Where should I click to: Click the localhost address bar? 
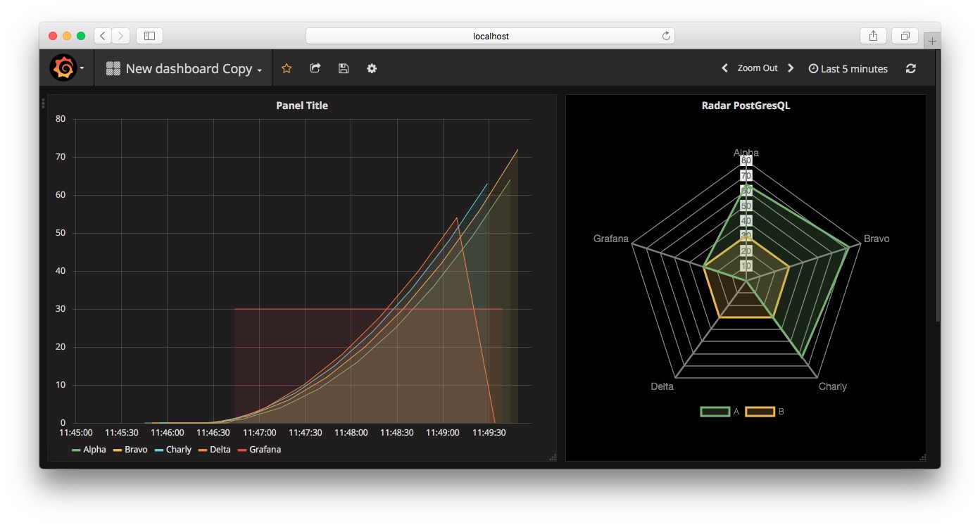(x=490, y=36)
